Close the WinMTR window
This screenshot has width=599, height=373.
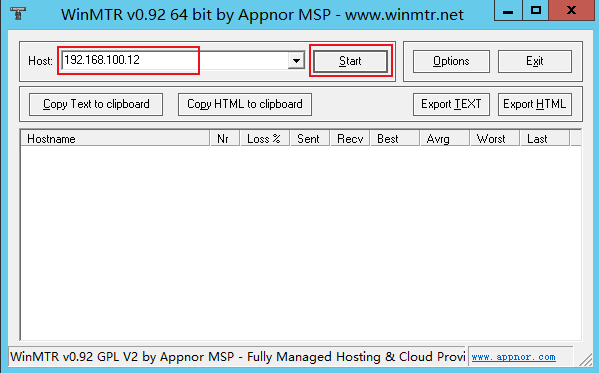(572, 10)
